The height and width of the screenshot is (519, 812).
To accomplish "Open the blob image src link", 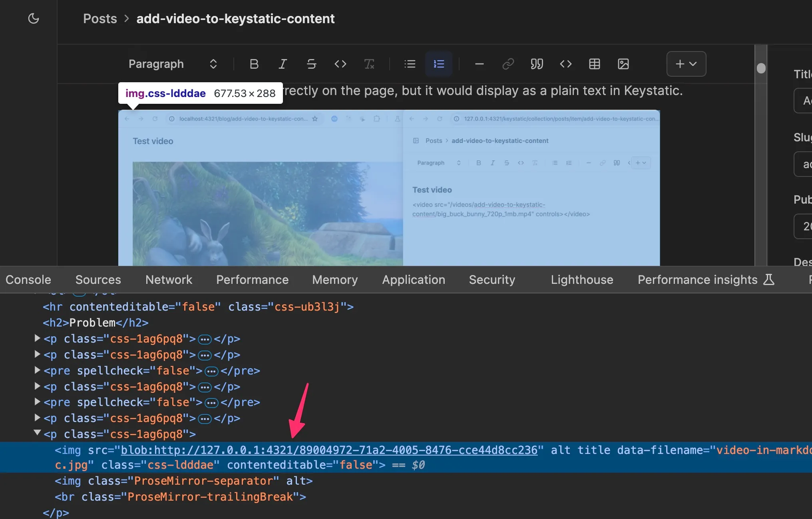I will pyautogui.click(x=329, y=450).
